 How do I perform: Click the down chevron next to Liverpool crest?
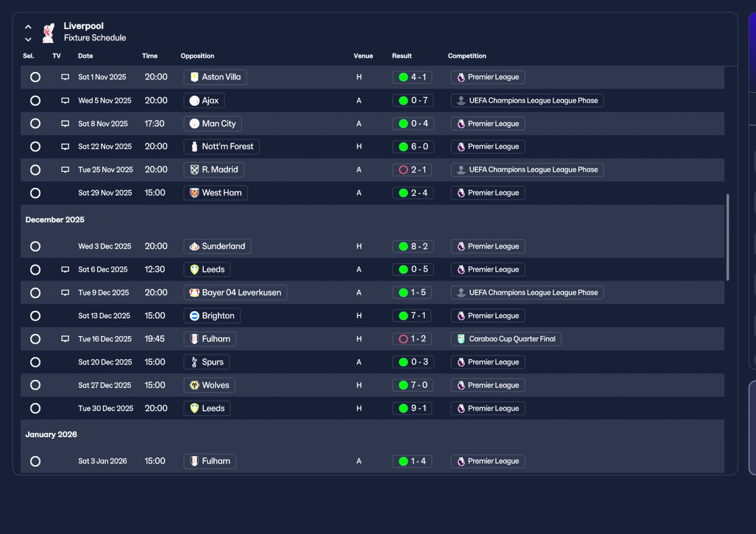pos(28,40)
